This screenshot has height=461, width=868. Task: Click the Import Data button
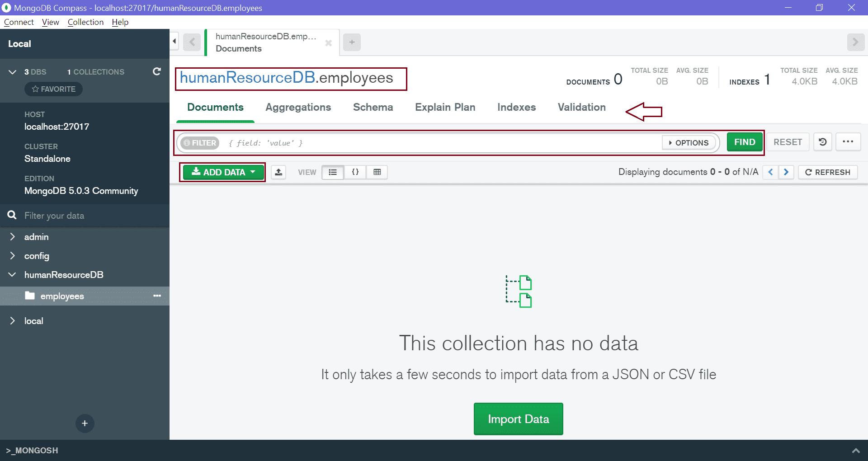point(518,419)
